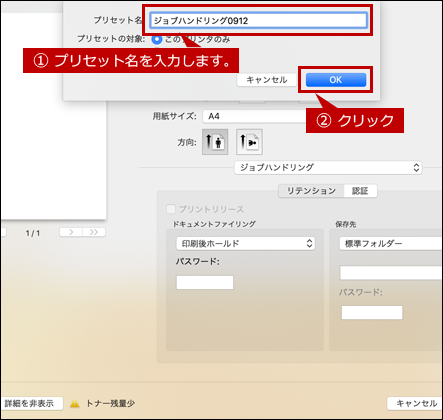Choose the landscape orientation icon
This screenshot has height=420, width=443.
249,142
